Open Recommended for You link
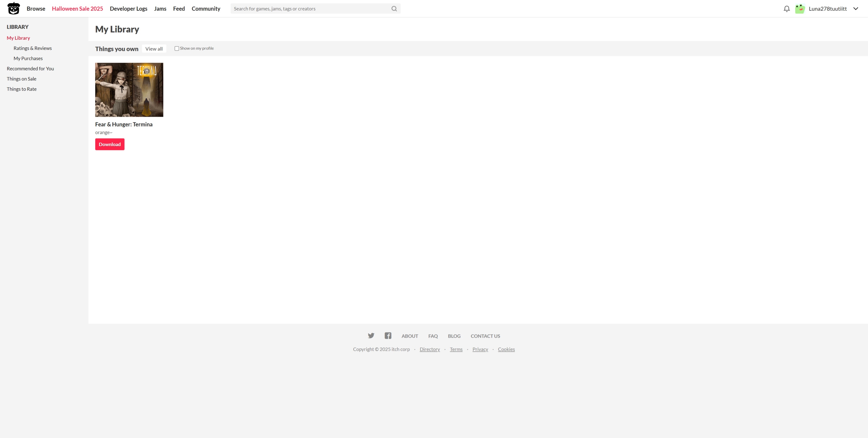The image size is (868, 438). pyautogui.click(x=30, y=69)
